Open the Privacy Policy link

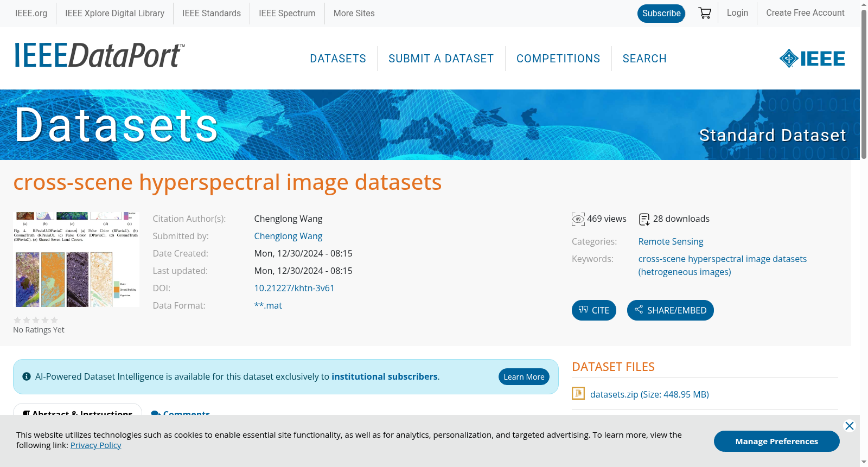click(95, 445)
